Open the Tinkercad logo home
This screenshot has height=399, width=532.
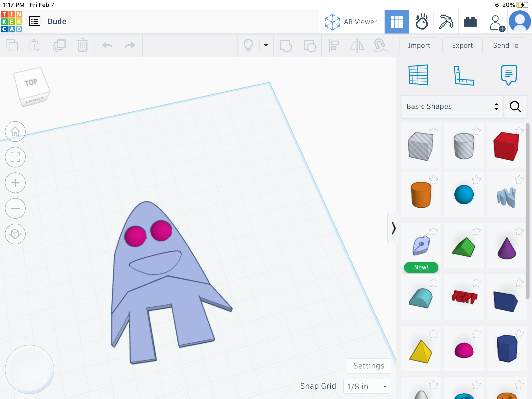coord(12,22)
